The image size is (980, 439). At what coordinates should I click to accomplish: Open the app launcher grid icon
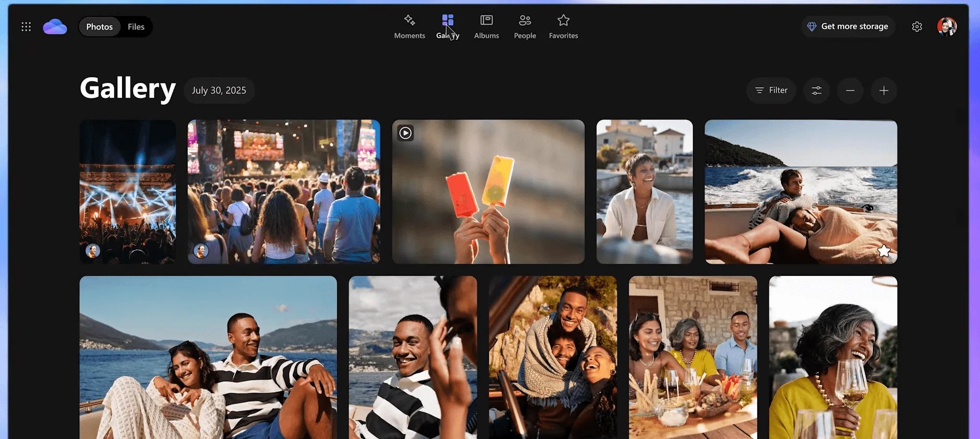(x=26, y=27)
